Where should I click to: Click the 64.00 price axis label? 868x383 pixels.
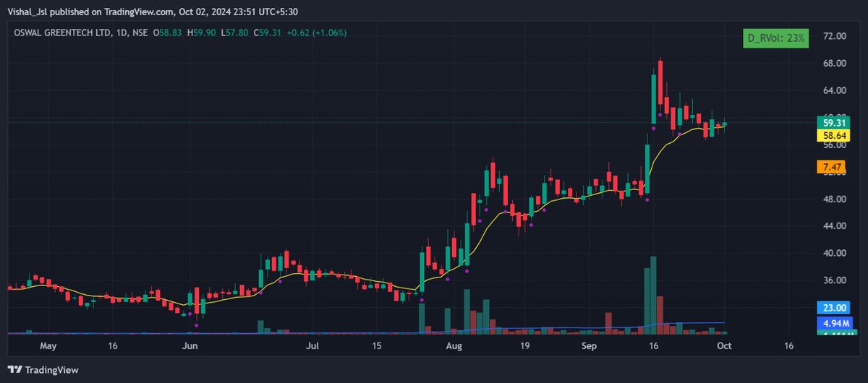pos(834,90)
